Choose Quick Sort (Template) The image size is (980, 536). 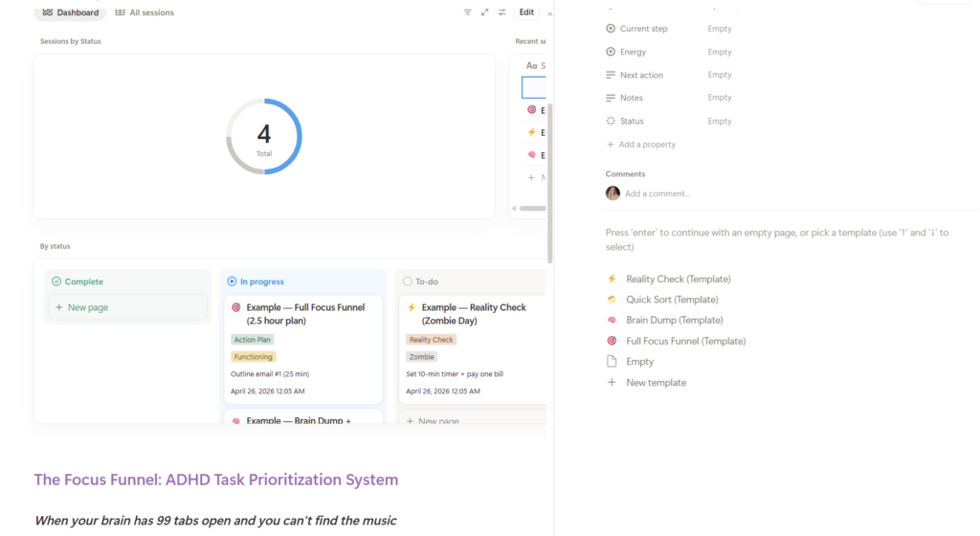pyautogui.click(x=671, y=300)
